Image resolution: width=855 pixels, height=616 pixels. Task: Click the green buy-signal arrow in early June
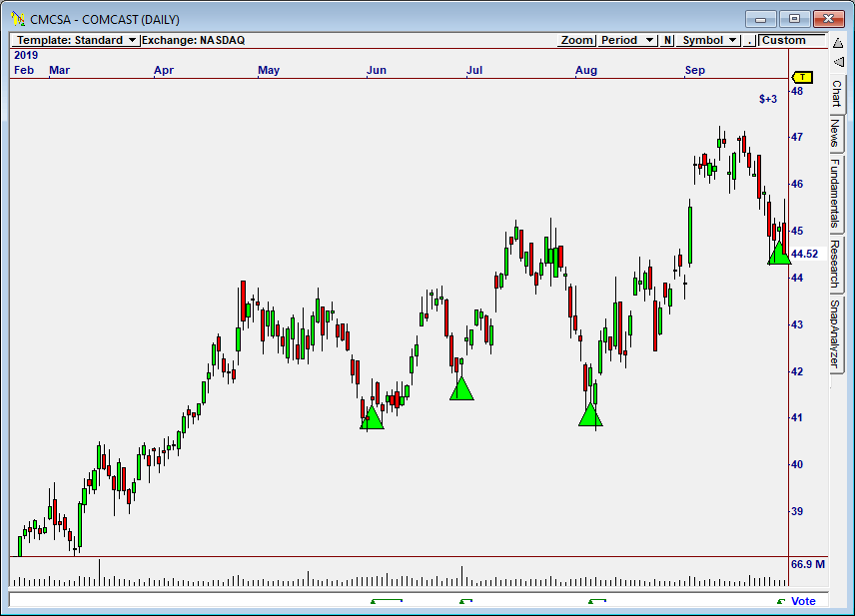372,417
